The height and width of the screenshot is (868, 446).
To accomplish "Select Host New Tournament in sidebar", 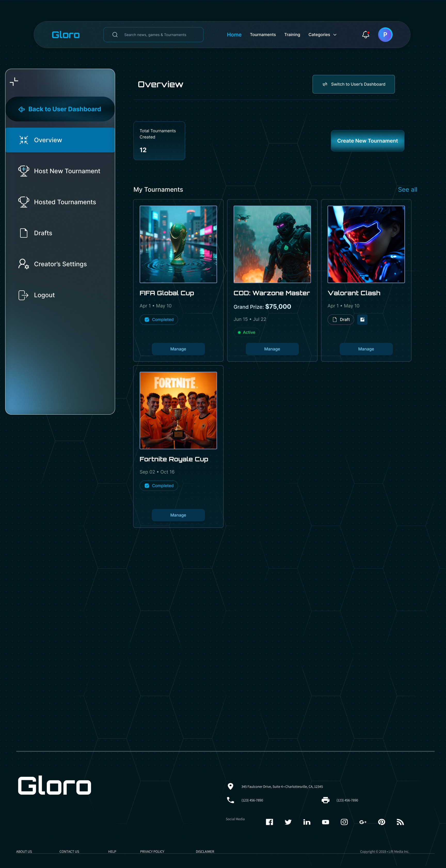I will coord(60,171).
